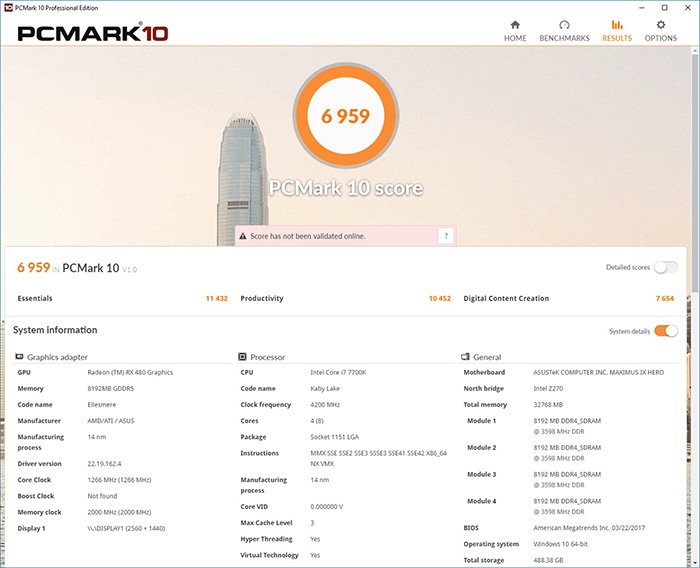Click the System information heading
This screenshot has height=568, width=700.
(x=55, y=330)
